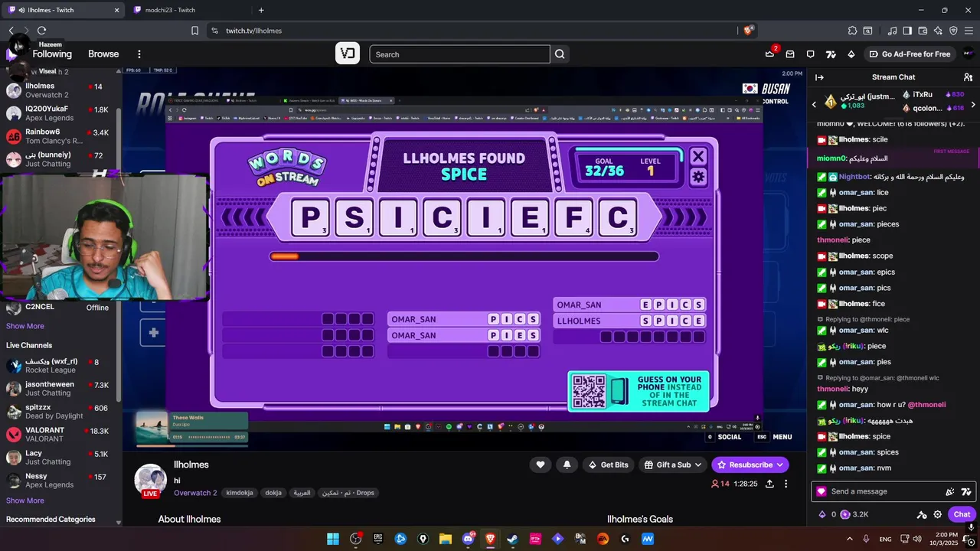Click the Get Bits diamond icon in top bar
The width and height of the screenshot is (980, 551).
(x=851, y=54)
